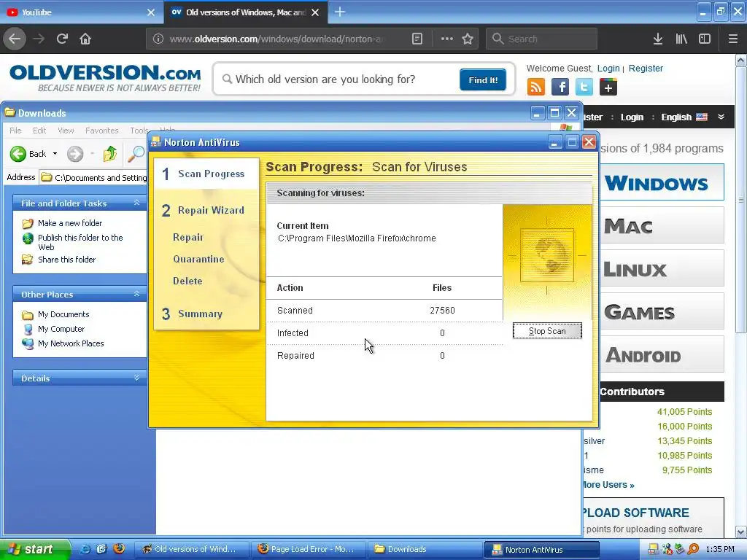Click Share this folder
The image size is (747, 560).
[x=66, y=260]
